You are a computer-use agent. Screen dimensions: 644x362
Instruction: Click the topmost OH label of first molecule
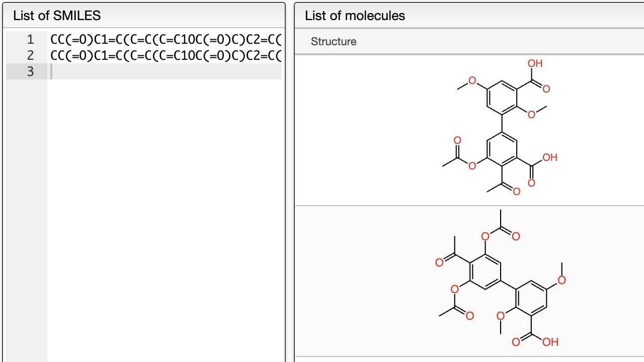coord(535,63)
